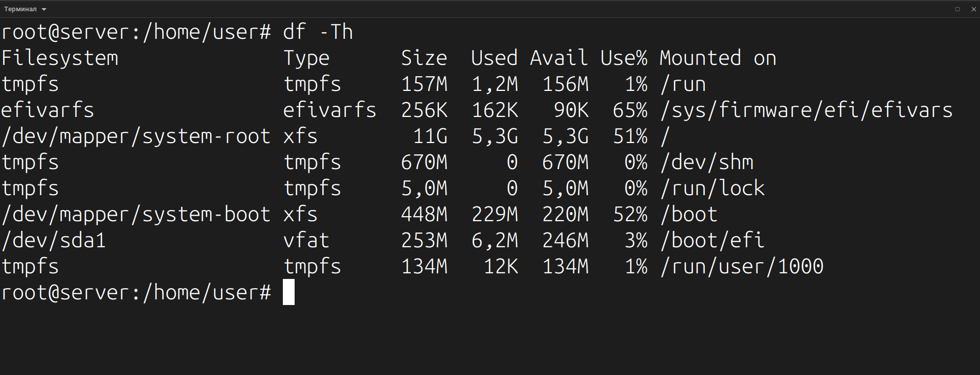Click the 'Filesystem' column header

[60, 58]
